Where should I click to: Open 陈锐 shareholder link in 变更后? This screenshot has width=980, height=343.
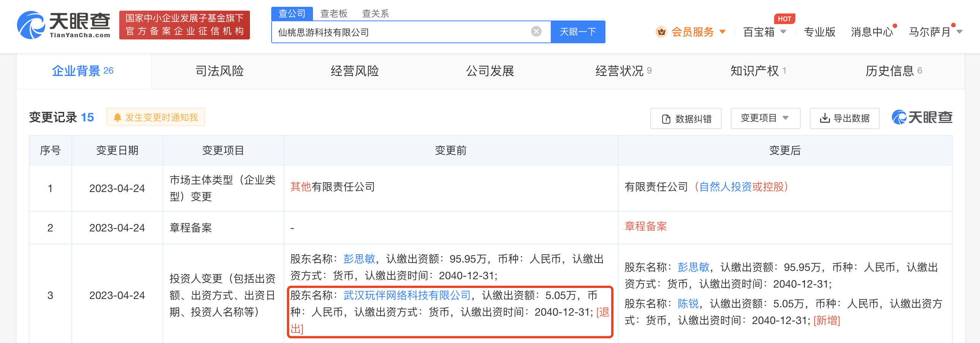(x=688, y=304)
